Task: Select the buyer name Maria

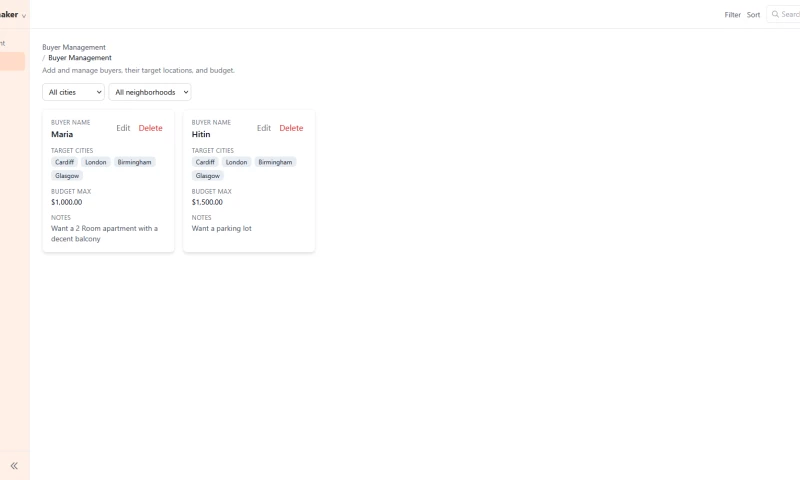Action: 62,134
